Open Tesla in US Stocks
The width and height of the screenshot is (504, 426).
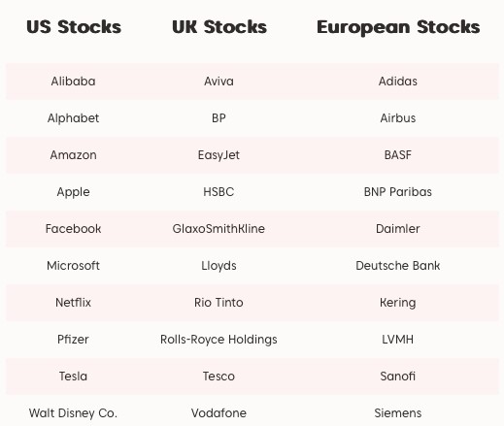click(x=73, y=377)
